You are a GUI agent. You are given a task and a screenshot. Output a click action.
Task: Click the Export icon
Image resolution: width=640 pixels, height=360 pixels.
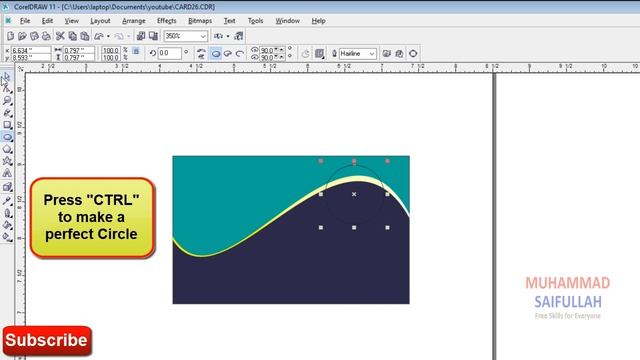click(x=153, y=36)
